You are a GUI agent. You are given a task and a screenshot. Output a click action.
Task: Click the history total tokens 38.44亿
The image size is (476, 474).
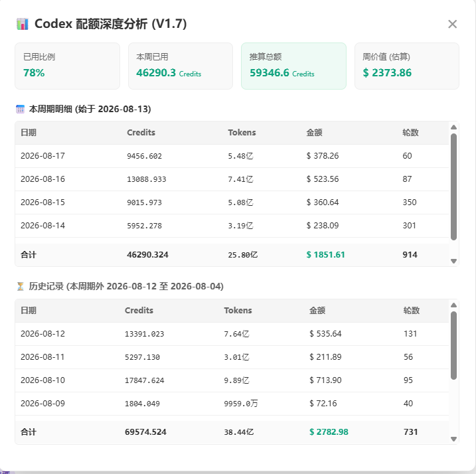239,432
